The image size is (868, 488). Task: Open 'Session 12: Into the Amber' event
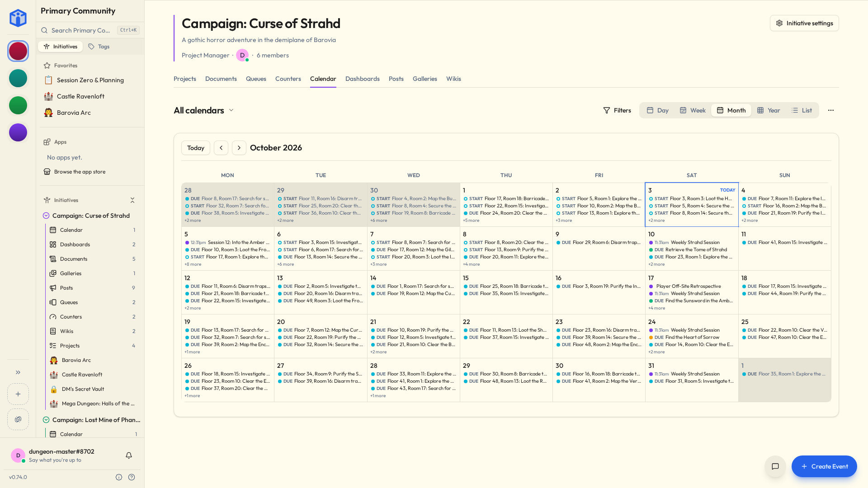(x=227, y=243)
